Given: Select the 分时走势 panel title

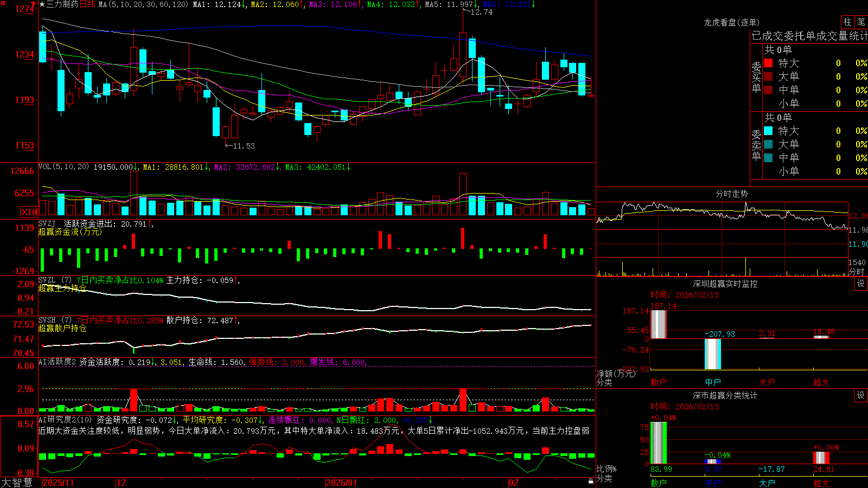Looking at the screenshot, I should pyautogui.click(x=731, y=194).
